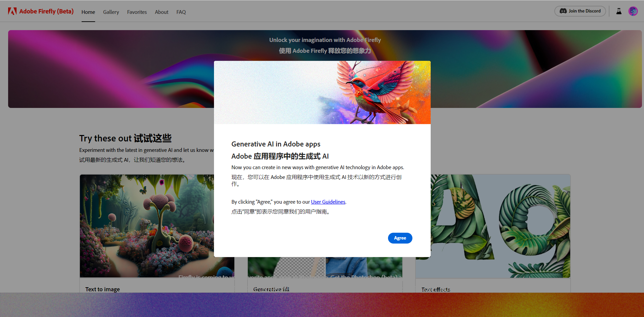Switch to the Favorites tab
Viewport: 644px width, 317px height.
click(137, 12)
